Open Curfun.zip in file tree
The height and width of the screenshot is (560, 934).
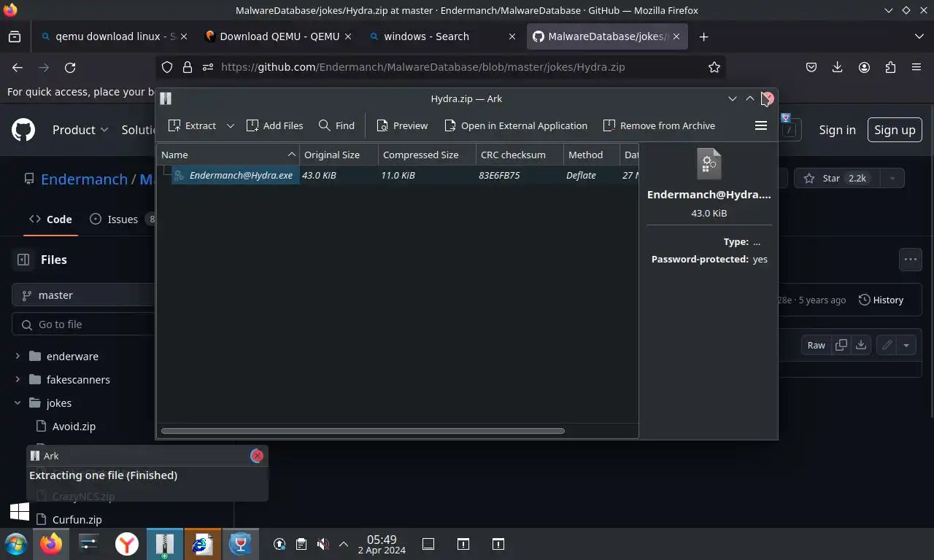pyautogui.click(x=77, y=520)
